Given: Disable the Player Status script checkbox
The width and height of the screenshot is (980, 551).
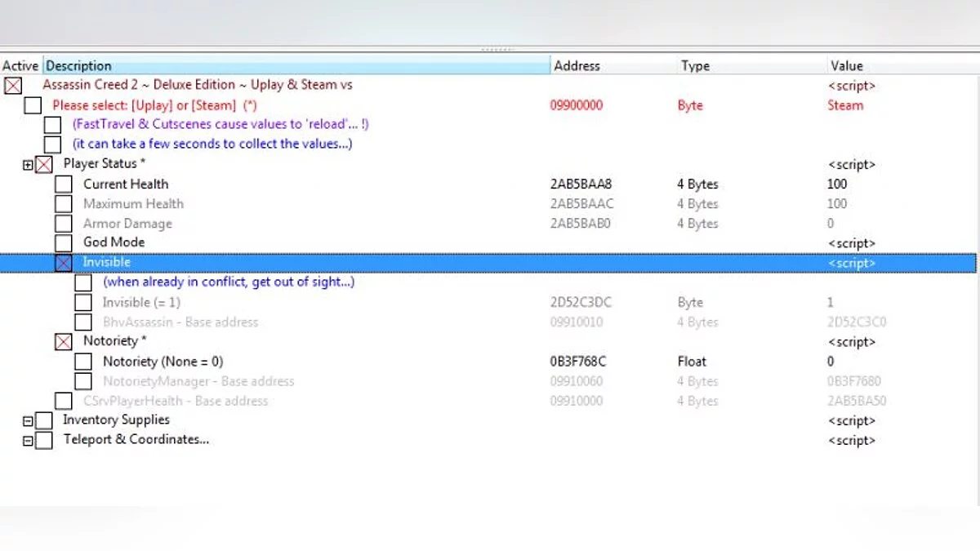Looking at the screenshot, I should pos(44,165).
